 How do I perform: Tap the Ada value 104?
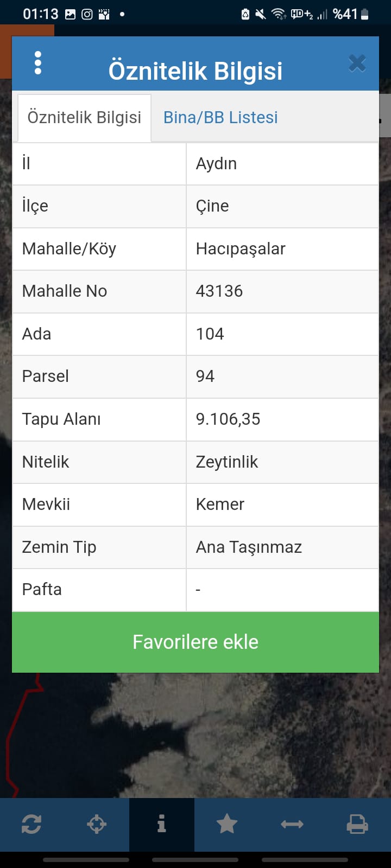coord(210,334)
